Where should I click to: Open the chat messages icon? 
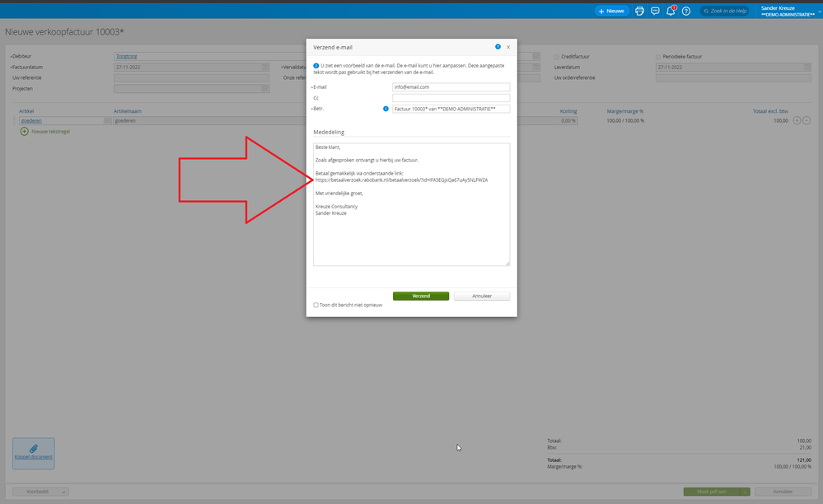pyautogui.click(x=655, y=11)
